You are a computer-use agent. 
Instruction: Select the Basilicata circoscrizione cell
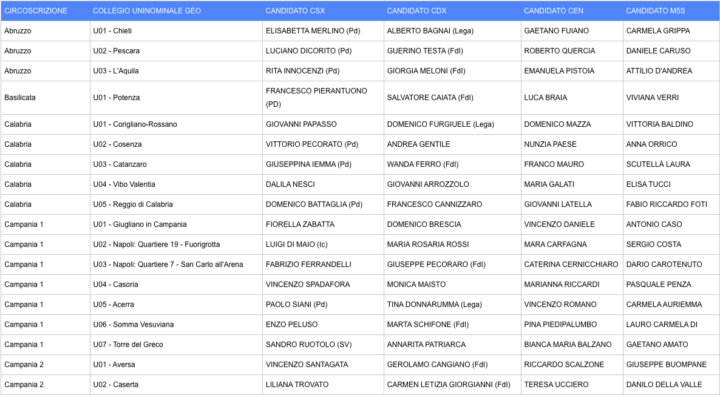[45, 97]
